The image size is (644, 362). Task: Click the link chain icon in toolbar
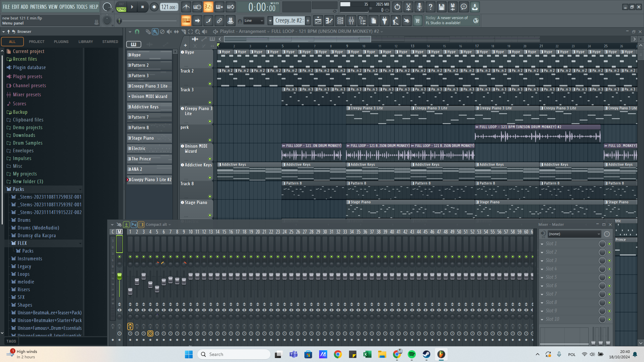point(219,21)
